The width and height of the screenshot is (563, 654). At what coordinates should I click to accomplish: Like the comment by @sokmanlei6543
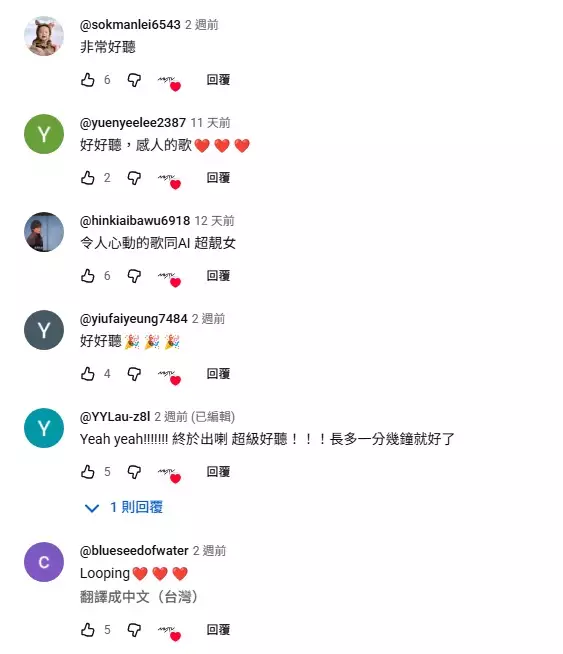[88, 80]
